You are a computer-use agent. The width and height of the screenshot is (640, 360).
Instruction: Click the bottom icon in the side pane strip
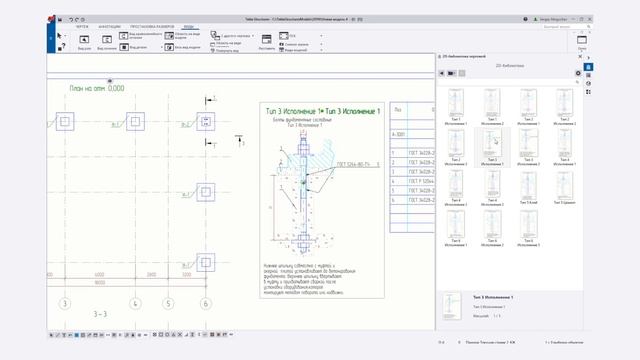(x=588, y=92)
